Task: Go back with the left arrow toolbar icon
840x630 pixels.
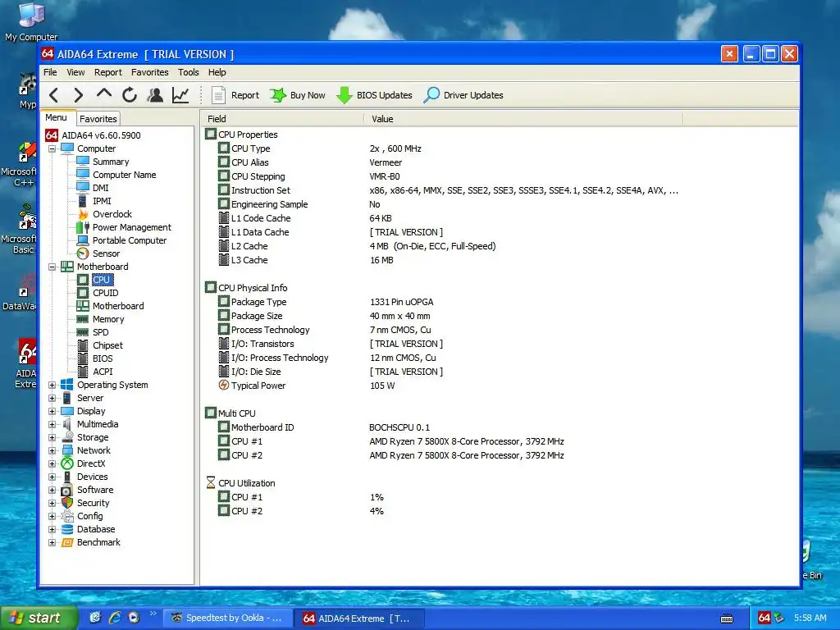Action: [53, 95]
